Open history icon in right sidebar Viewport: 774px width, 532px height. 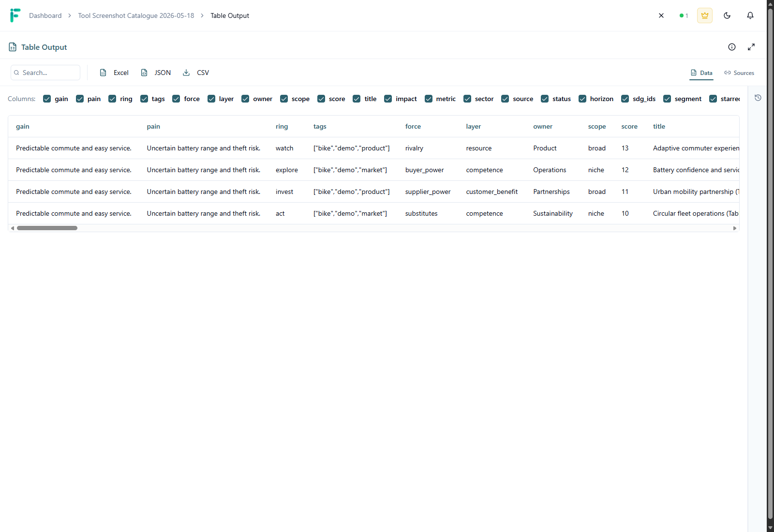click(x=758, y=98)
